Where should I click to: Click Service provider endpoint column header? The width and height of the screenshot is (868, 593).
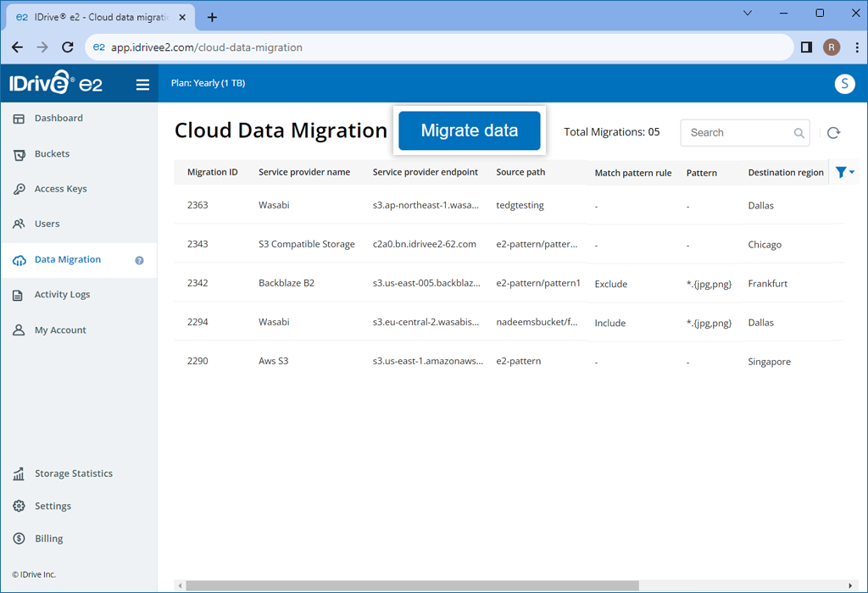pos(426,172)
